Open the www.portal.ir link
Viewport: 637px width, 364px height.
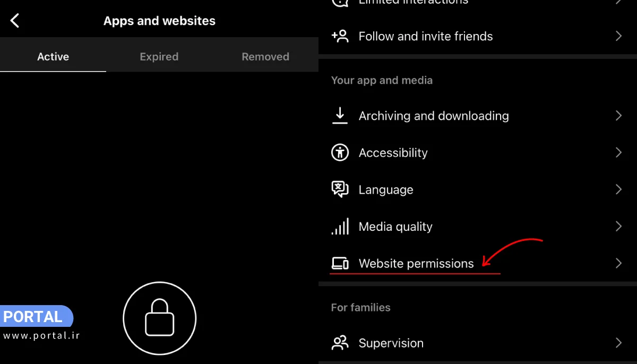(41, 336)
